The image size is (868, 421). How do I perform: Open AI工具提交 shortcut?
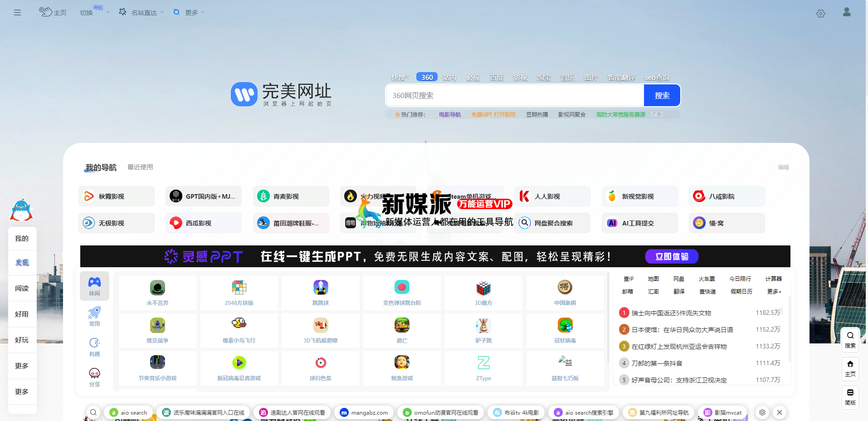639,223
